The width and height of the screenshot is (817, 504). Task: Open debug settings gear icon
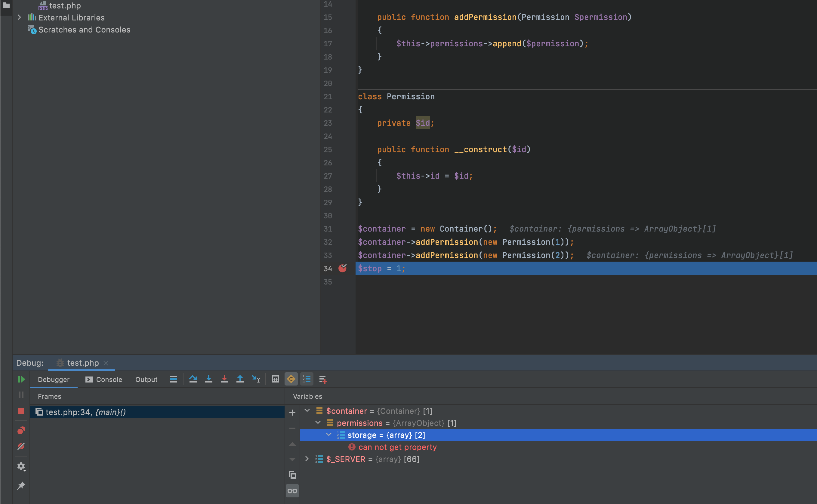click(x=21, y=466)
